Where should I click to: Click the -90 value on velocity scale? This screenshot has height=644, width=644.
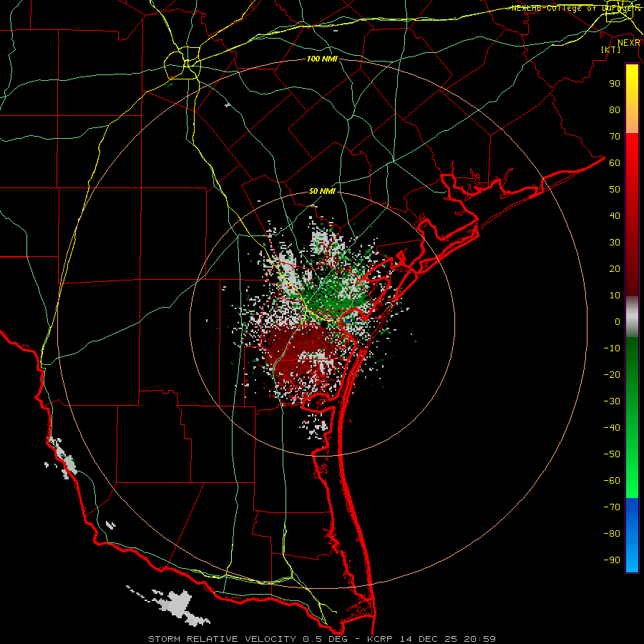click(x=612, y=560)
